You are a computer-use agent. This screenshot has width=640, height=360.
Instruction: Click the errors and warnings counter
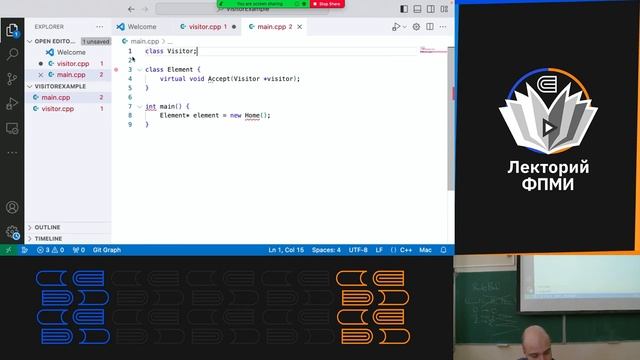(51, 250)
